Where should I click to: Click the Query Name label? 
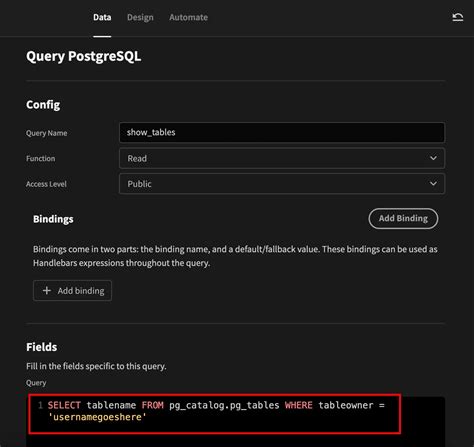(x=47, y=133)
